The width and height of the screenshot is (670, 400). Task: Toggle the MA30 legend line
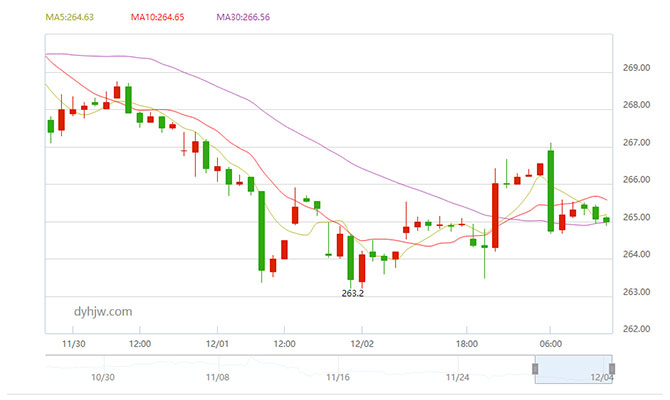tap(243, 17)
